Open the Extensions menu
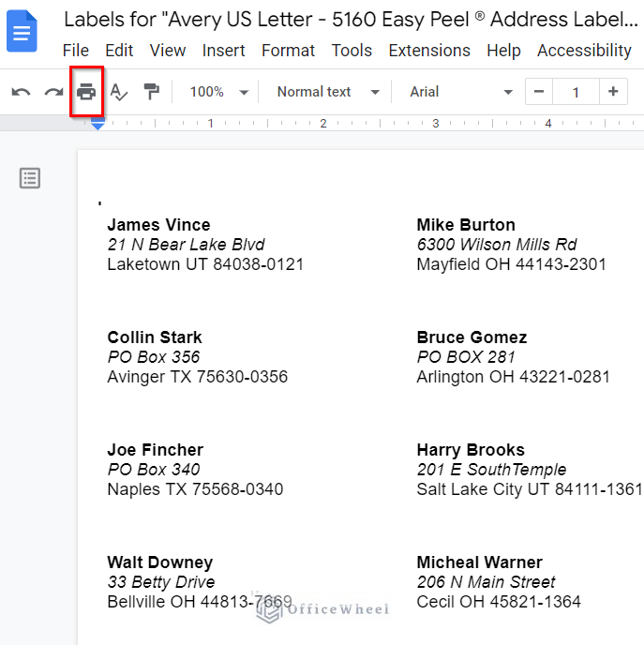The width and height of the screenshot is (644, 645). (428, 51)
